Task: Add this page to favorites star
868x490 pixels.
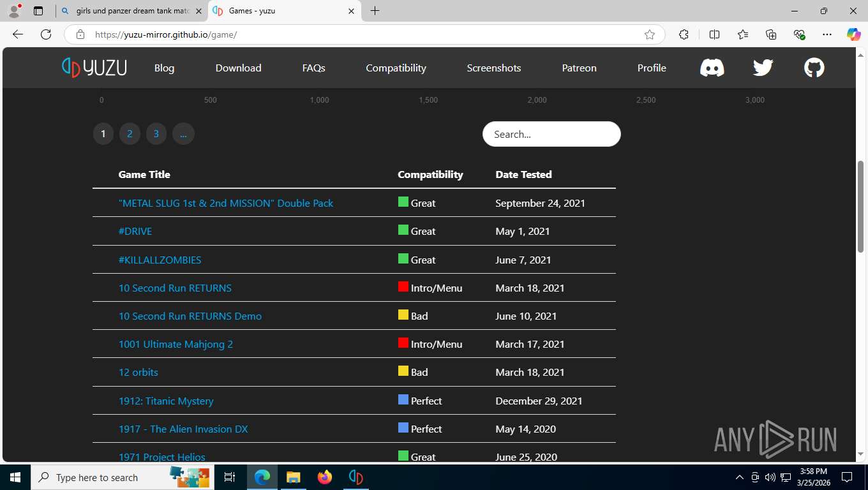Action: pyautogui.click(x=650, y=34)
